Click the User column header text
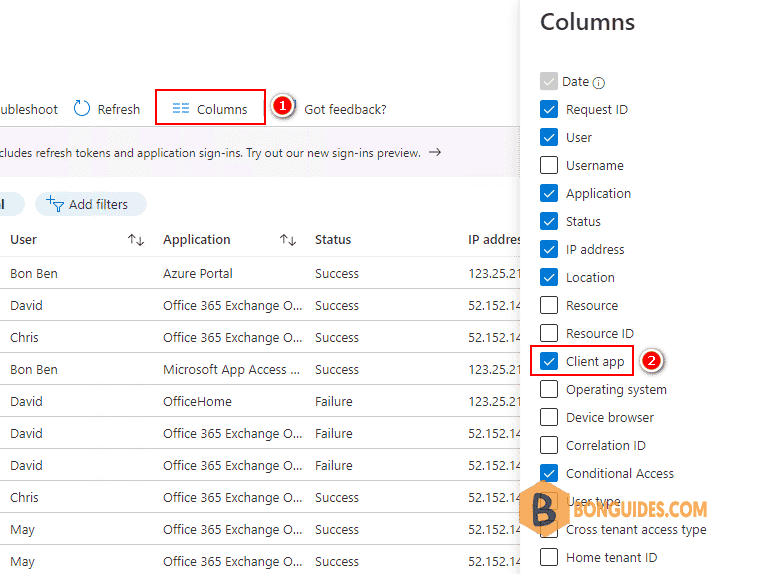The height and width of the screenshot is (574, 768). pos(24,239)
